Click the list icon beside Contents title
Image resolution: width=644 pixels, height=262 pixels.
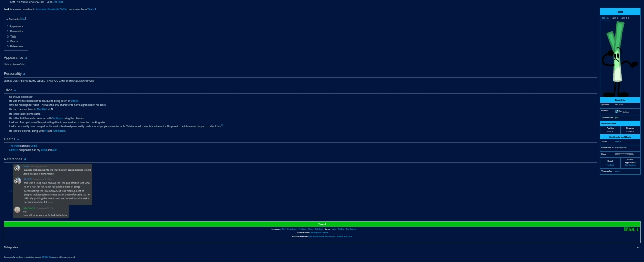(x=7, y=19)
